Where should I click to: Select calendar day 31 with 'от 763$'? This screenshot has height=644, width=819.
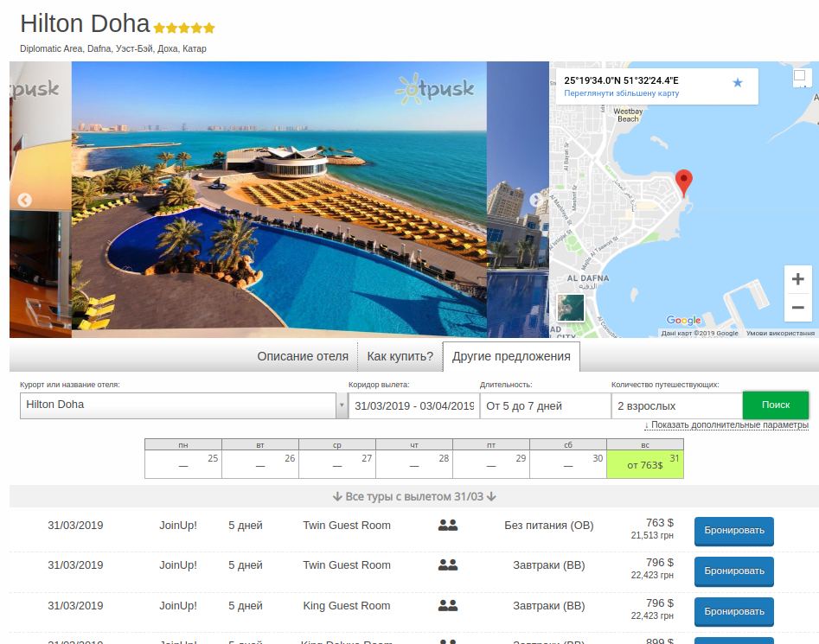645,464
